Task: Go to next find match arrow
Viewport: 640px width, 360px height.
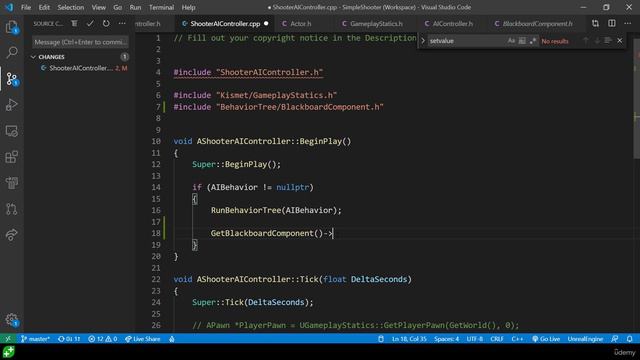Action: point(597,41)
